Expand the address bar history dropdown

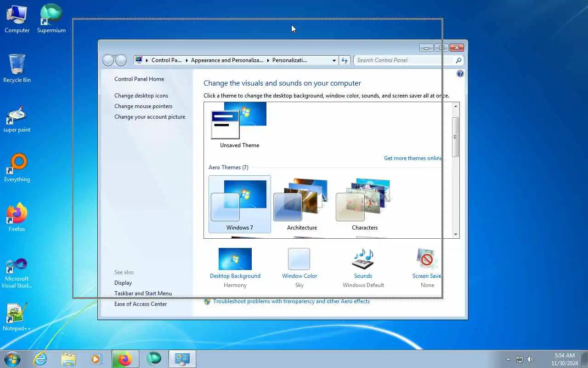(334, 60)
